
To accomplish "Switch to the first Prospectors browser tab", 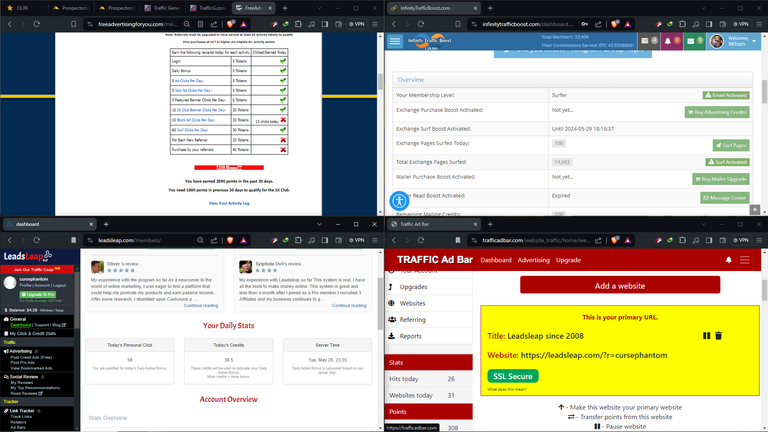I will [71, 8].
